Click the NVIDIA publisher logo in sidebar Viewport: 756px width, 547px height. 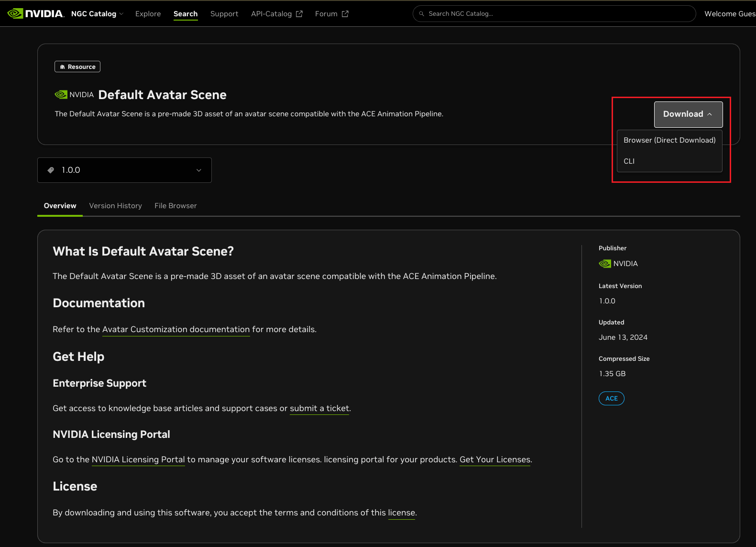tap(605, 264)
